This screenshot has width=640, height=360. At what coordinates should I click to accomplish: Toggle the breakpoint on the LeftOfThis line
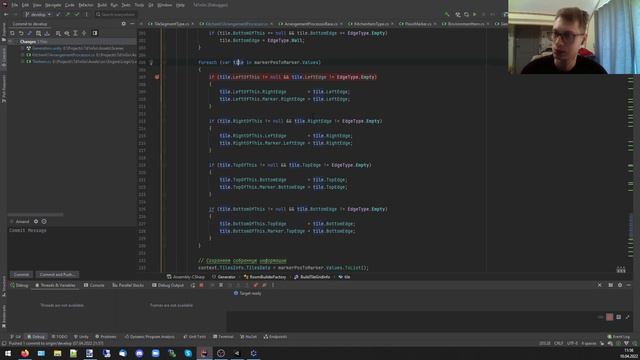[x=157, y=77]
